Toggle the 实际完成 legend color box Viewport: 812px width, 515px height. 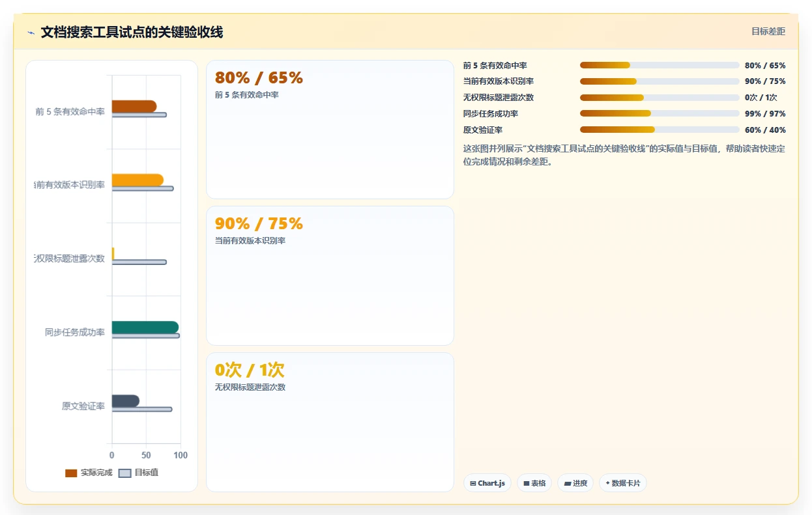71,473
